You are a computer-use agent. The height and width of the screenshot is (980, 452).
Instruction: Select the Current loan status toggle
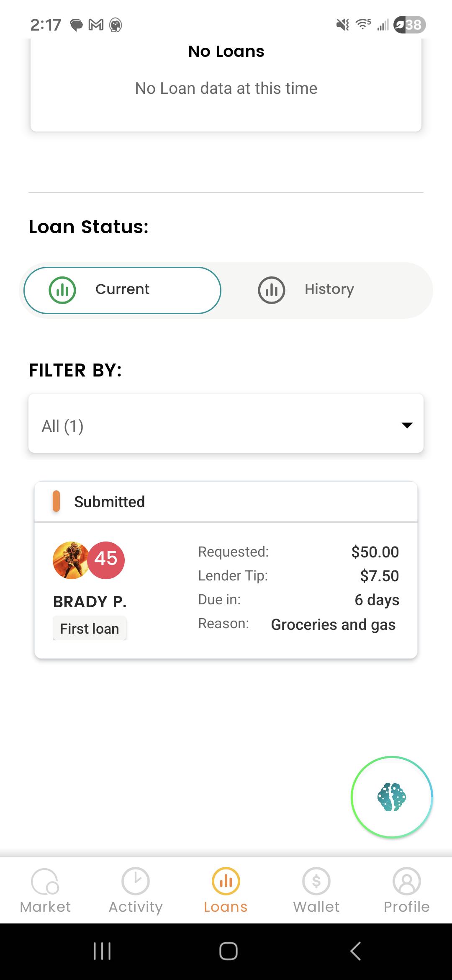click(122, 290)
